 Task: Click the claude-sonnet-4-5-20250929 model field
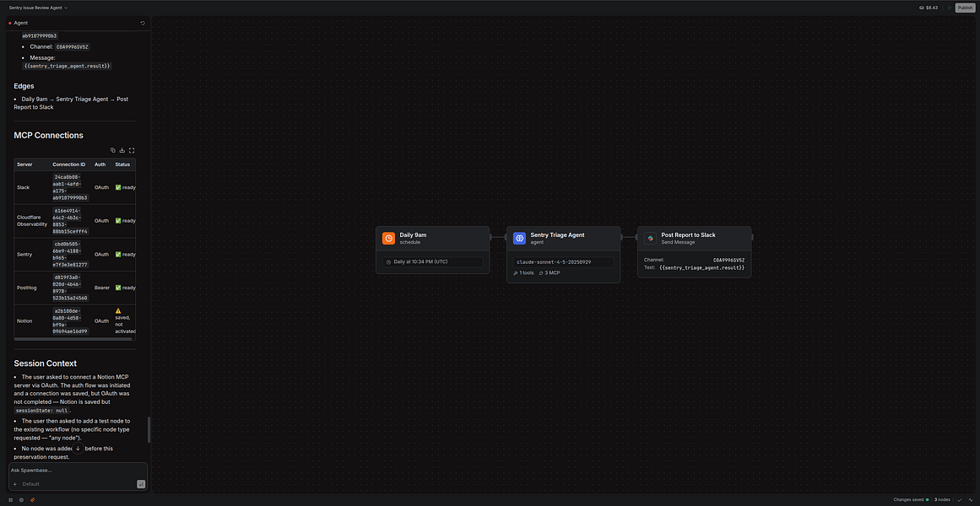pos(563,261)
